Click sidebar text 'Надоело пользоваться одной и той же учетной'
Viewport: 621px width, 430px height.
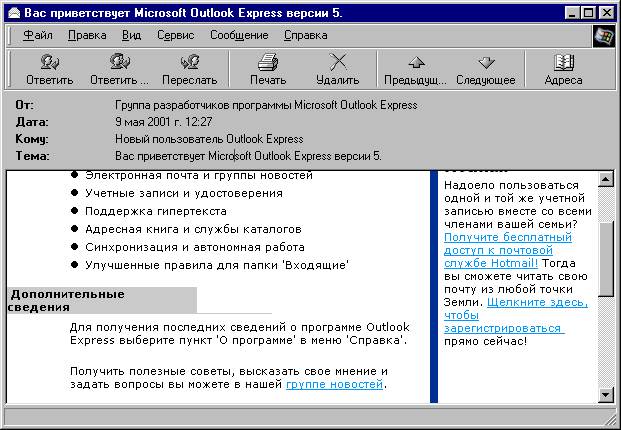coord(514,191)
